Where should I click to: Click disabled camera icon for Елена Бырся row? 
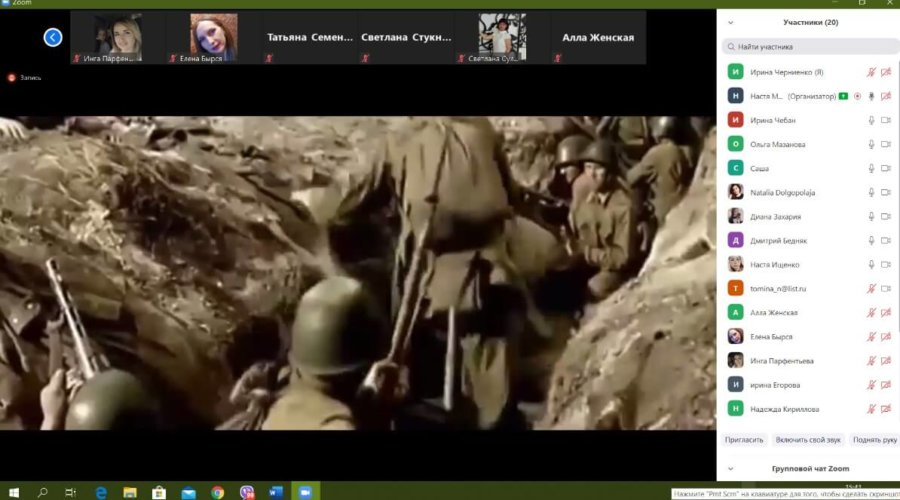tap(886, 337)
